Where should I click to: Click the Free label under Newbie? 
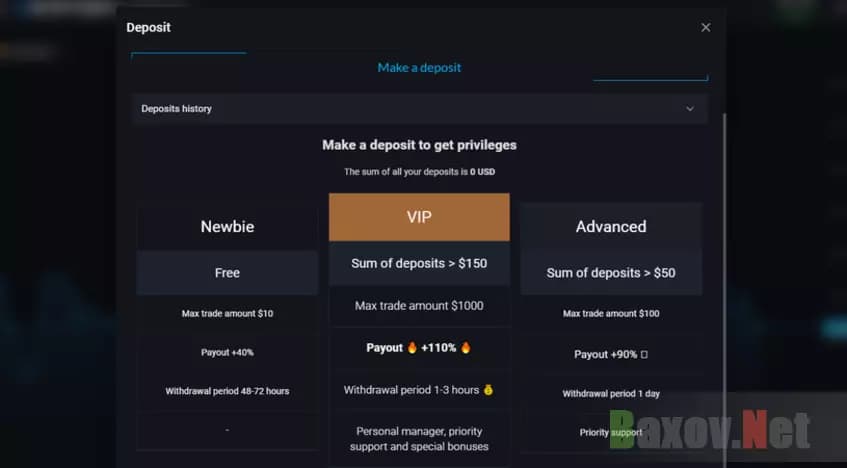pyautogui.click(x=227, y=273)
